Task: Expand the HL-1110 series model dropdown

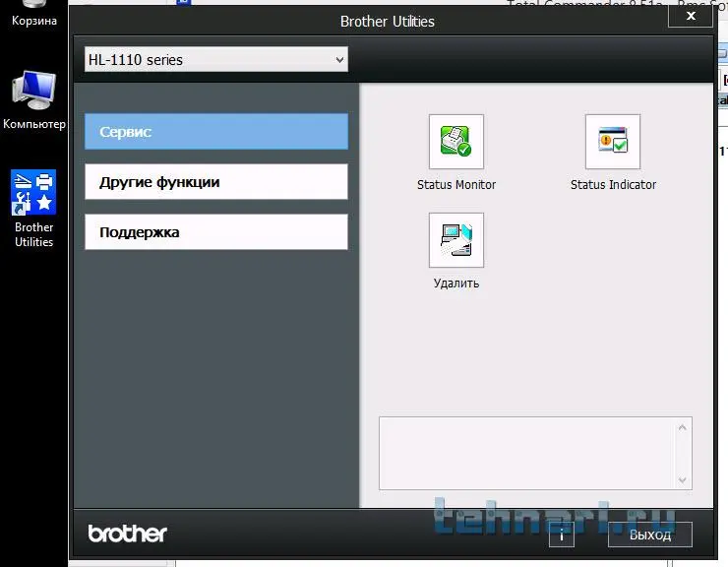Action: 216,59
